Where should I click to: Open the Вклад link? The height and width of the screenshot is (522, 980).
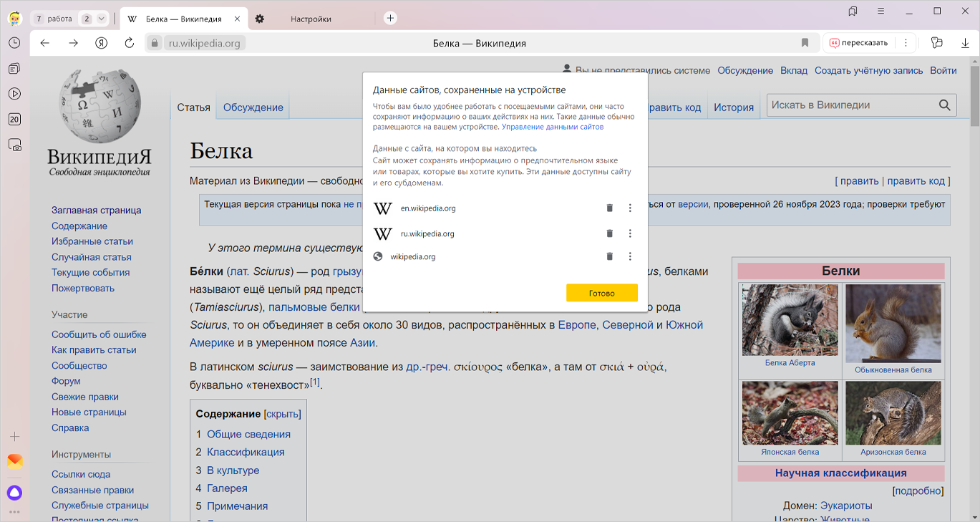[x=794, y=70]
